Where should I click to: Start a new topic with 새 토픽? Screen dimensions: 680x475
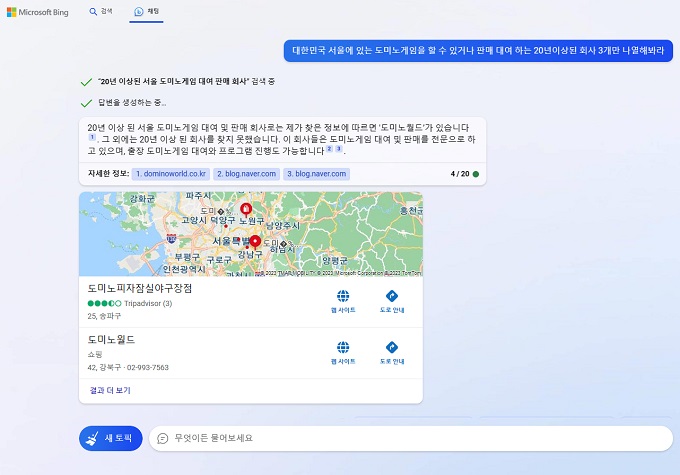(111, 438)
